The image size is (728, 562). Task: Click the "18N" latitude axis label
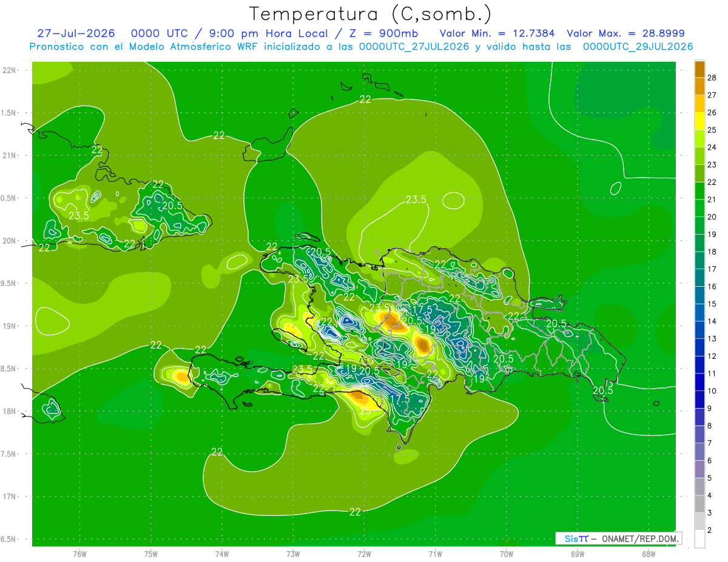10,412
